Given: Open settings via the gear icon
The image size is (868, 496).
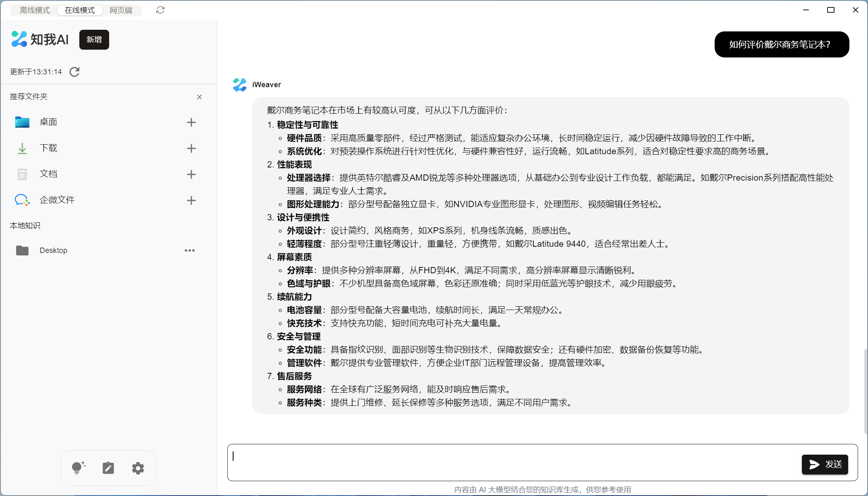Looking at the screenshot, I should (x=138, y=468).
